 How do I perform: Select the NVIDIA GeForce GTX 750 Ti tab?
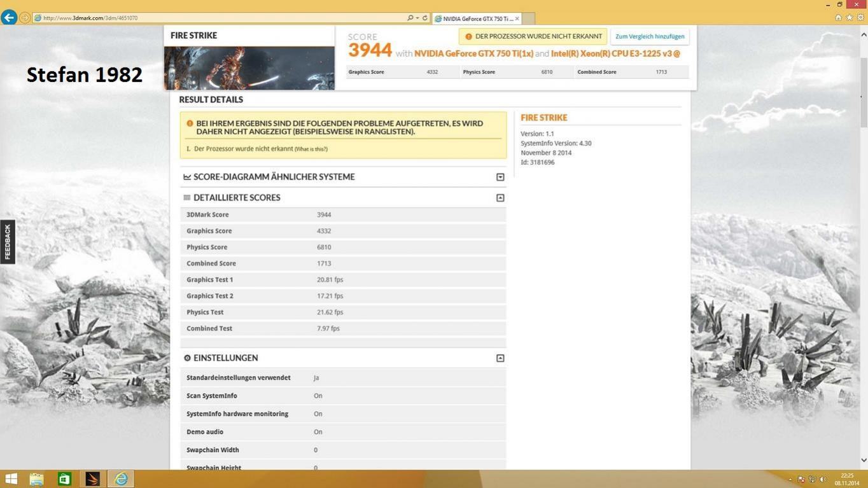coord(477,18)
